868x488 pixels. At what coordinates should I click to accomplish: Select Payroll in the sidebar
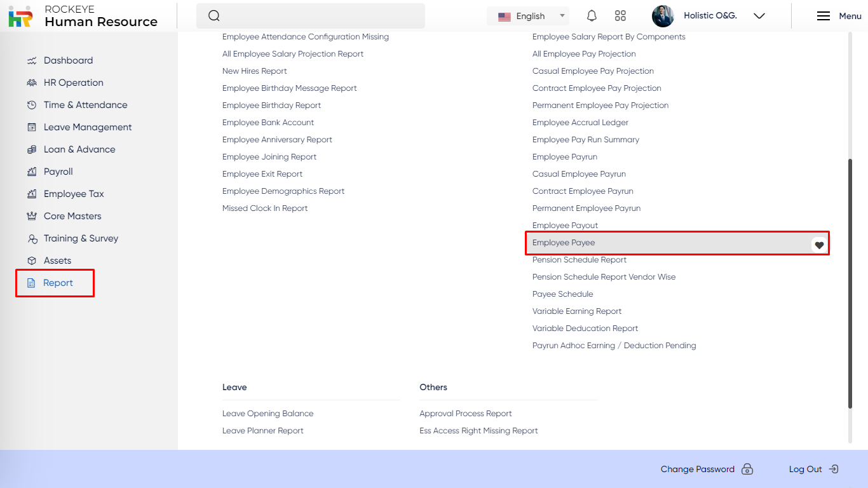pyautogui.click(x=58, y=172)
